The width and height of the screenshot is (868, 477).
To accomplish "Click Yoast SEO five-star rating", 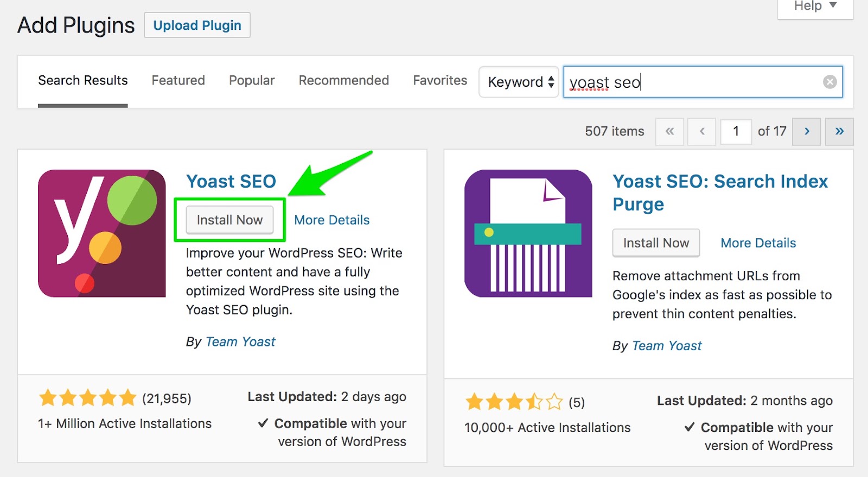I will click(87, 398).
